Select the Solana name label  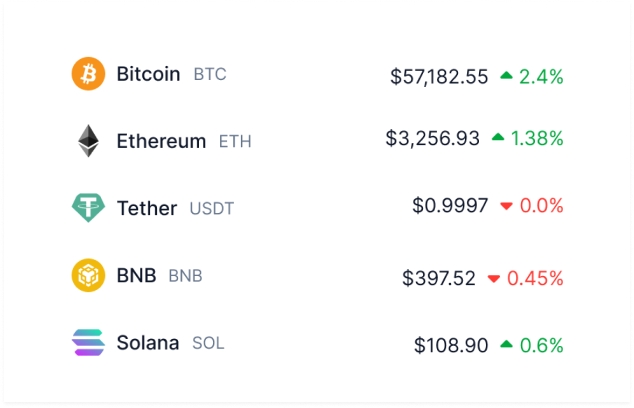click(x=147, y=343)
